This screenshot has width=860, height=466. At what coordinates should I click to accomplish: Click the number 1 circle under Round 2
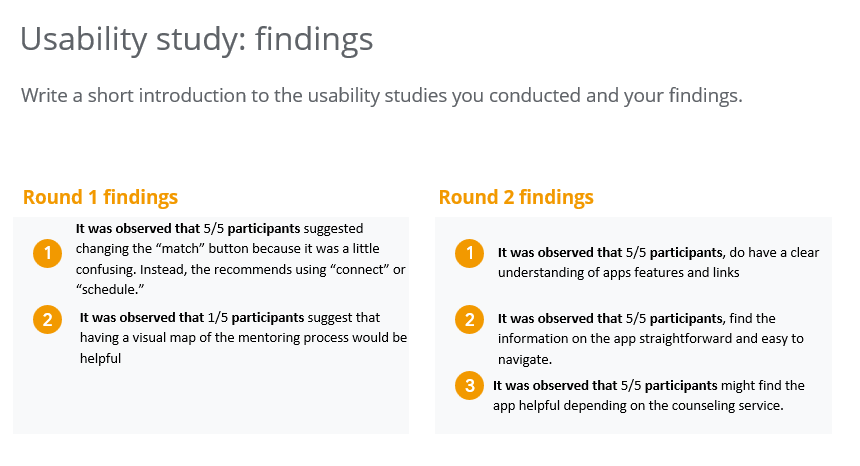(470, 254)
